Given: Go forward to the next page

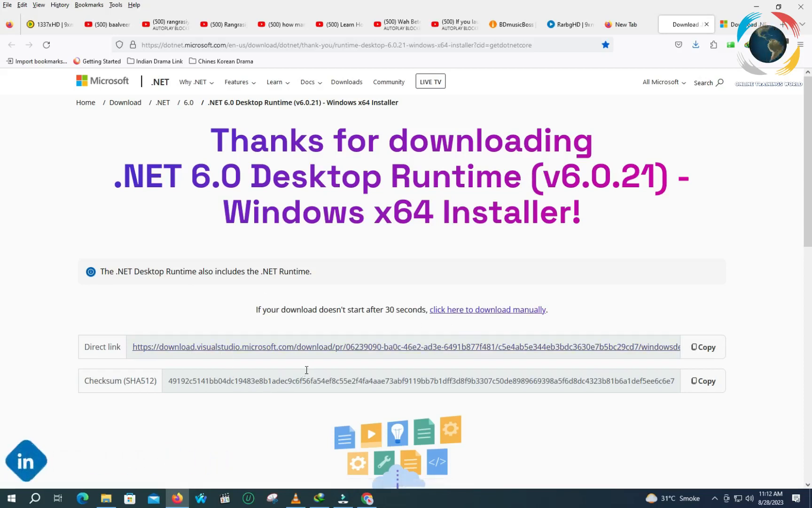Looking at the screenshot, I should pos(29,45).
